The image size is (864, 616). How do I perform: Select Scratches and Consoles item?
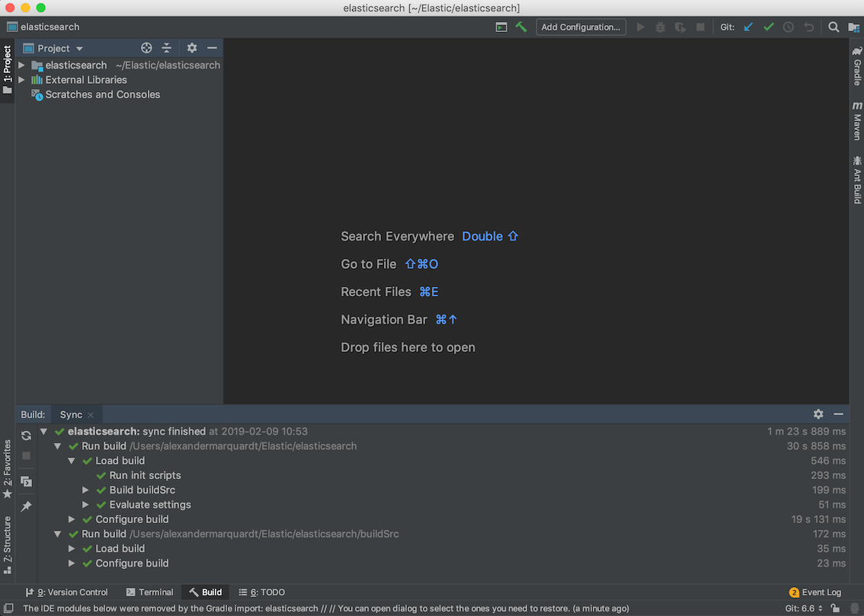point(103,94)
